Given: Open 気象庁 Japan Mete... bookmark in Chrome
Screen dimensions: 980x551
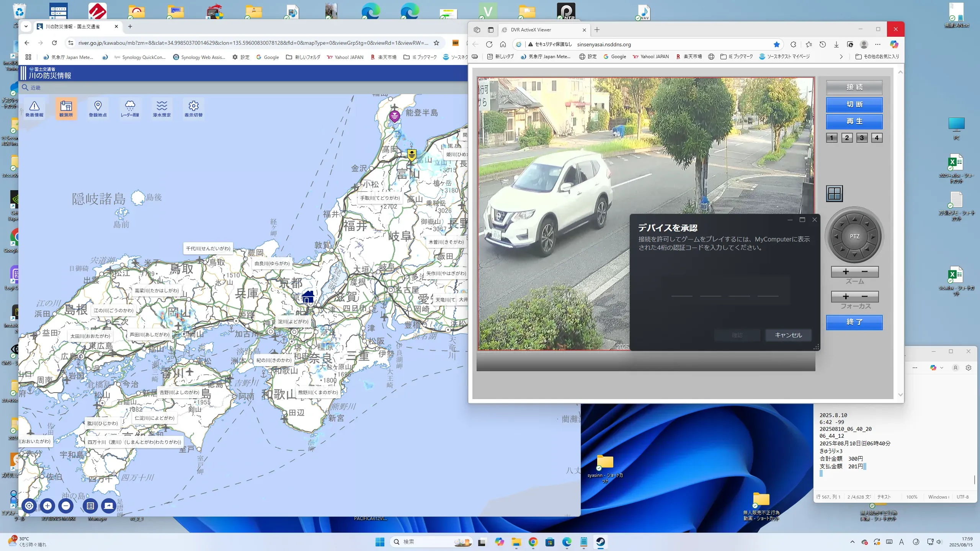Looking at the screenshot, I should (x=68, y=57).
